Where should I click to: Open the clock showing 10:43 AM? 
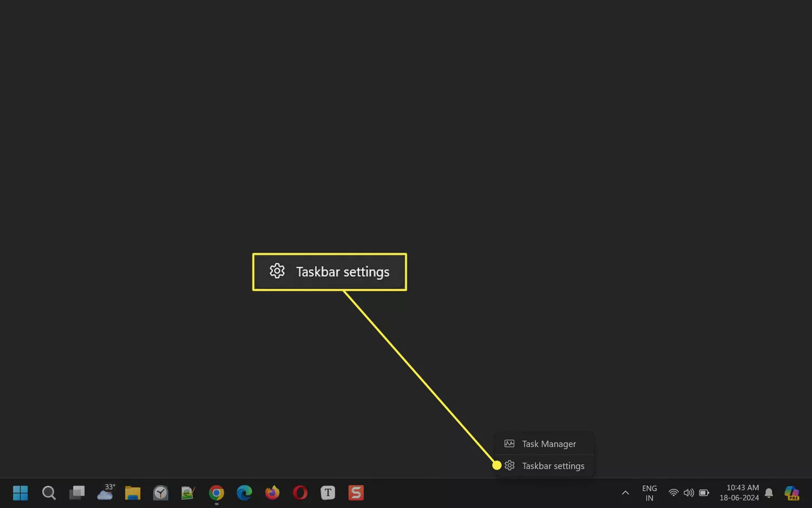(739, 493)
